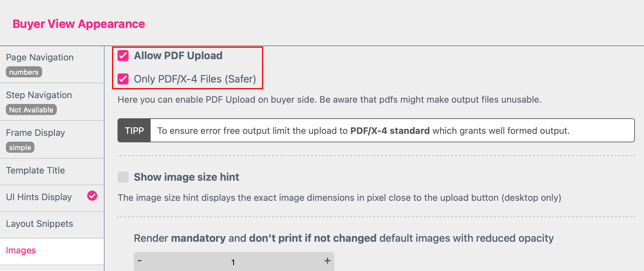Viewport: 644px width, 271px height.
Task: Open the Page Navigation section
Action: tap(40, 58)
